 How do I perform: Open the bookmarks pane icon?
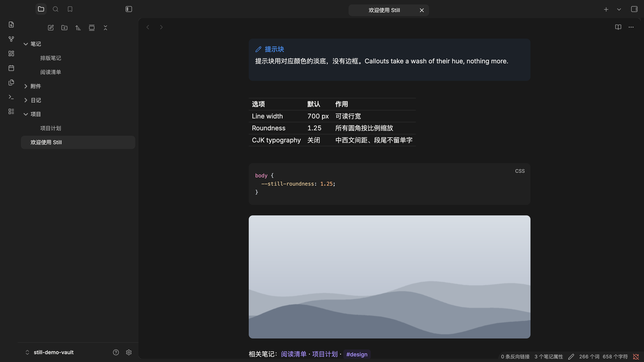tap(70, 9)
